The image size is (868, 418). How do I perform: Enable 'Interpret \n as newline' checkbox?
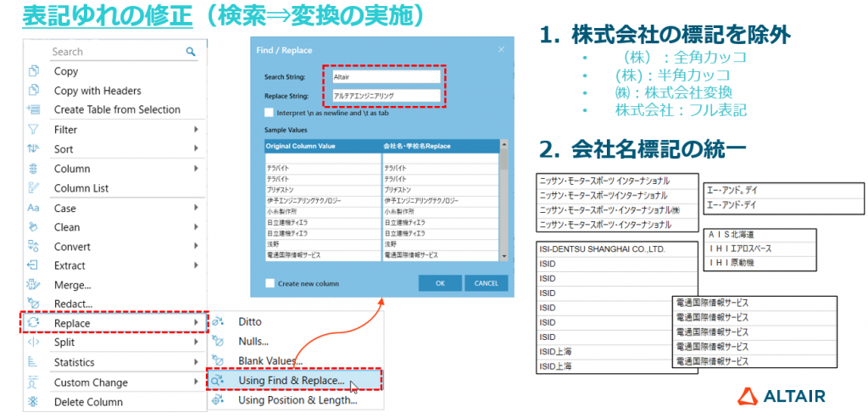pyautogui.click(x=269, y=113)
